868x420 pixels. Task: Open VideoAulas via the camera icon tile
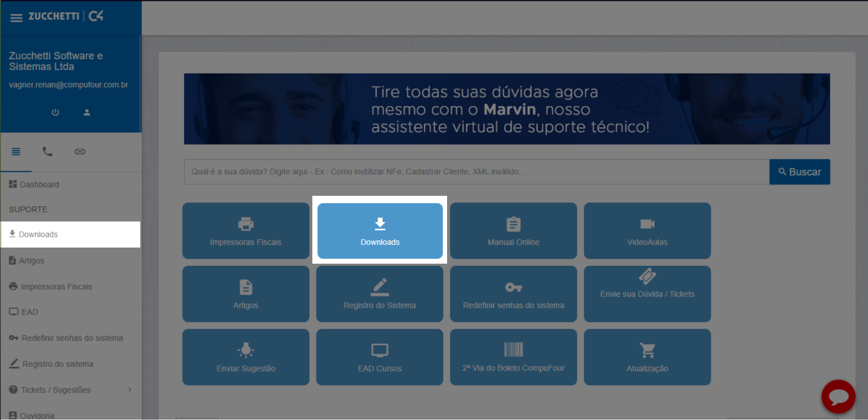[x=647, y=230]
